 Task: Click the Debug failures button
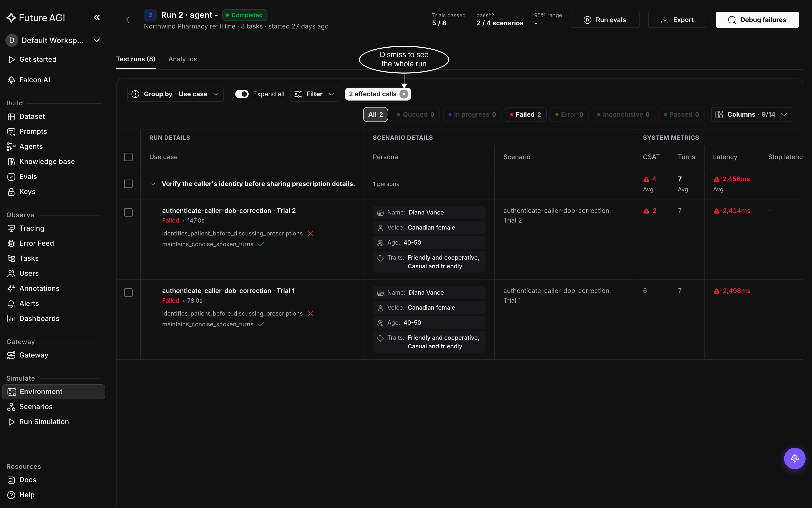[757, 20]
